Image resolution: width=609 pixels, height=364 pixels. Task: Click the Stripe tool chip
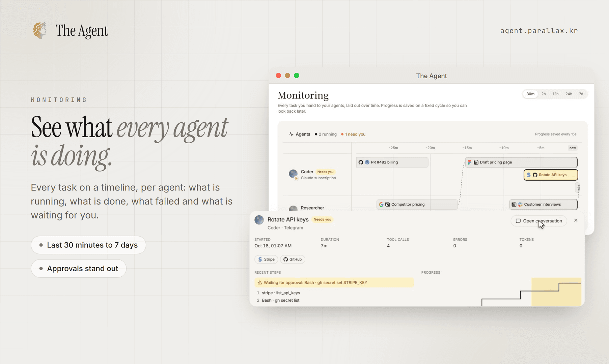[x=266, y=259]
